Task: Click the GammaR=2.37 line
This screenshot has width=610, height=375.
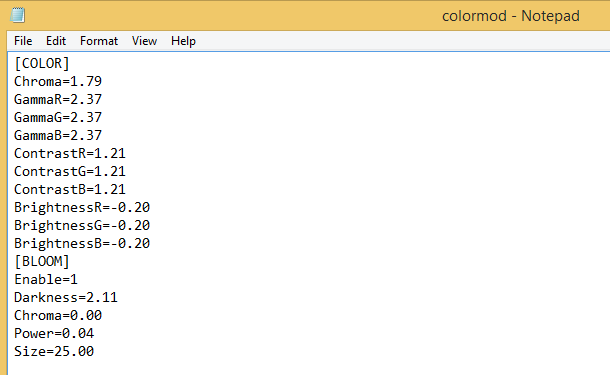Action: [x=58, y=99]
